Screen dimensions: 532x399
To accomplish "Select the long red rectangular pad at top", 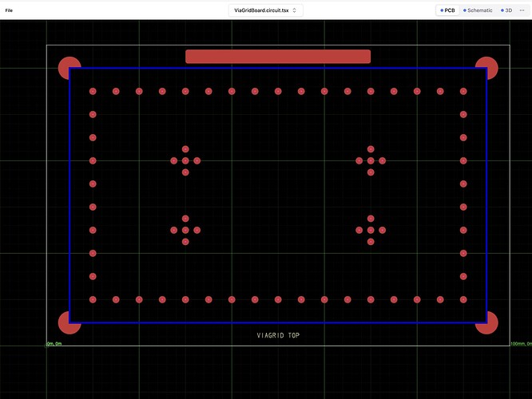I will (x=278, y=57).
